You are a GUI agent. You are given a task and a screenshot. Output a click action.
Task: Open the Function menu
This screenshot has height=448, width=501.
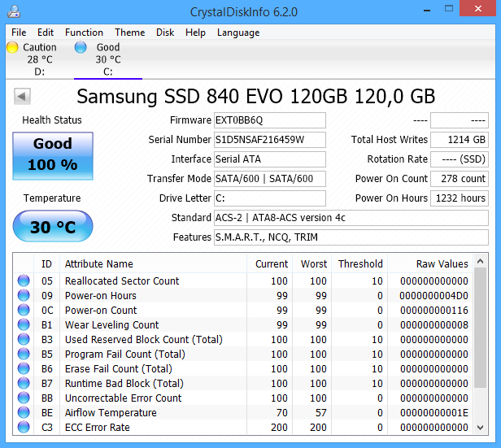[84, 33]
